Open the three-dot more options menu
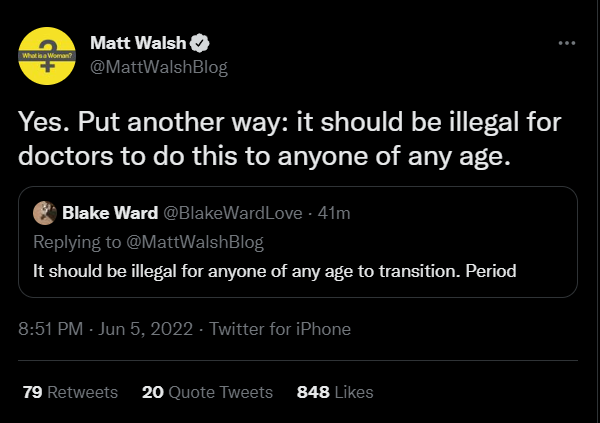The height and width of the screenshot is (423, 600). coord(567,45)
